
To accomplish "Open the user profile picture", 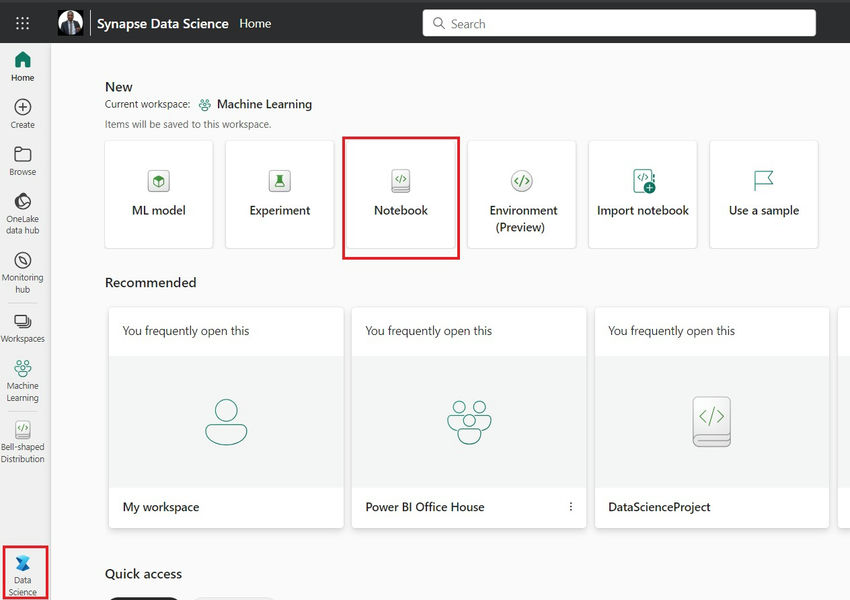I will click(x=70, y=23).
